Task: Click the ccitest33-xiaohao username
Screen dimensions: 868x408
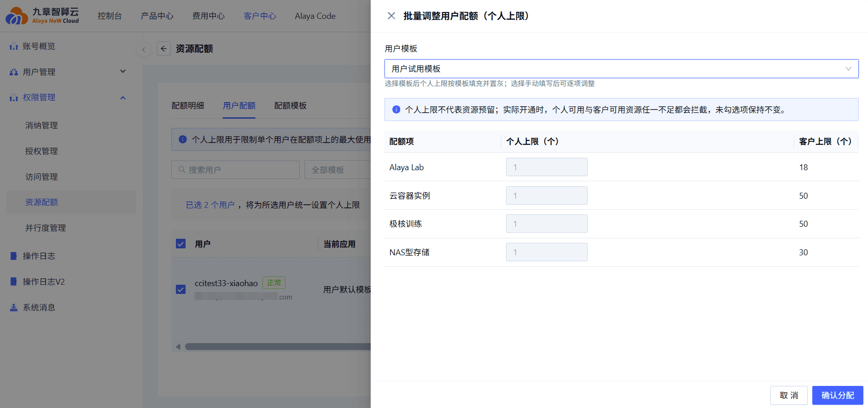Action: click(x=226, y=283)
